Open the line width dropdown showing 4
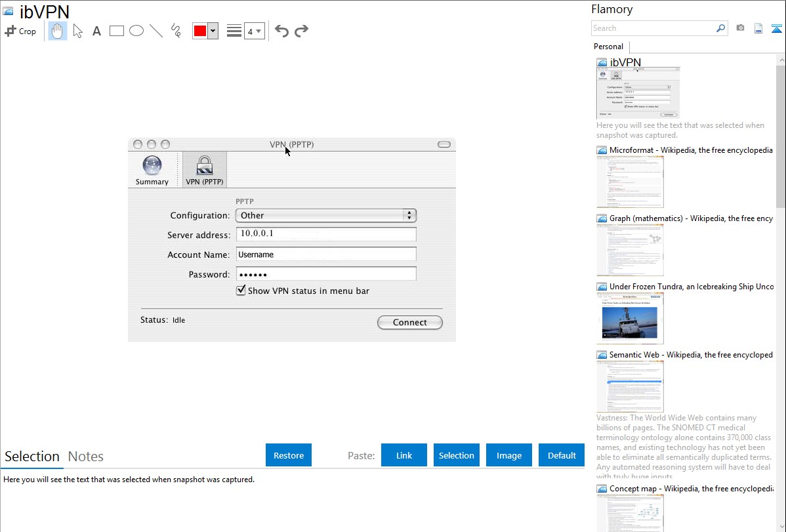This screenshot has height=532, width=786. click(x=254, y=31)
